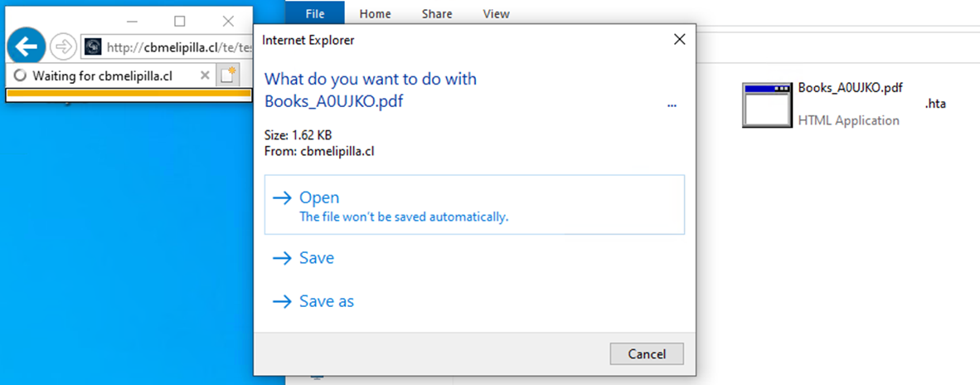Click the Open arrow icon
The width and height of the screenshot is (980, 385).
[283, 197]
